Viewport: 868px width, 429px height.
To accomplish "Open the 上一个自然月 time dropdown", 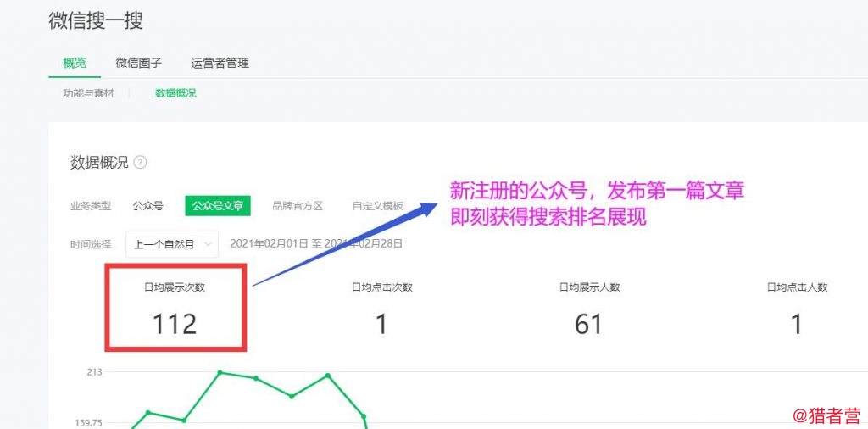I will (x=172, y=244).
